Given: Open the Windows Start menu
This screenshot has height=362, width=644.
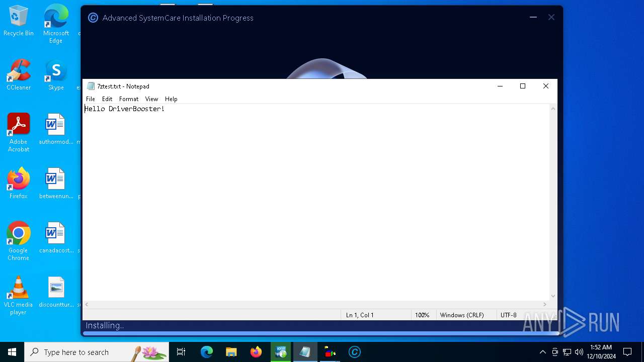Looking at the screenshot, I should (x=12, y=352).
